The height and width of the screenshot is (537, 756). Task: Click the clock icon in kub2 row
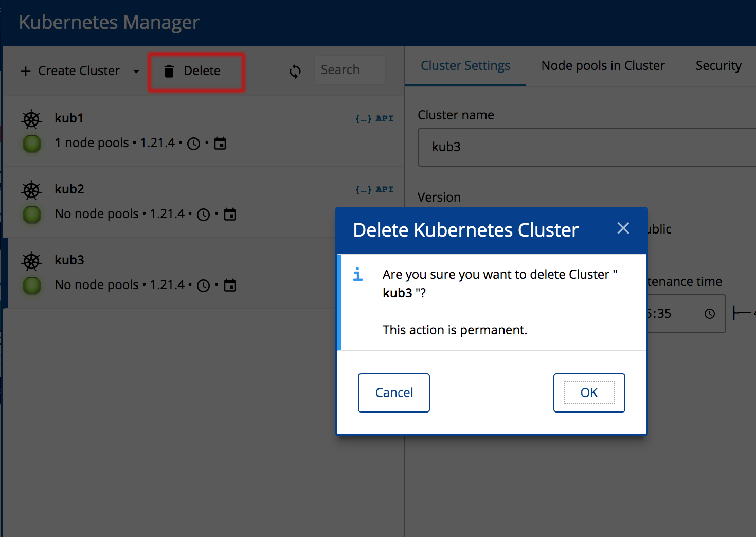click(x=204, y=214)
